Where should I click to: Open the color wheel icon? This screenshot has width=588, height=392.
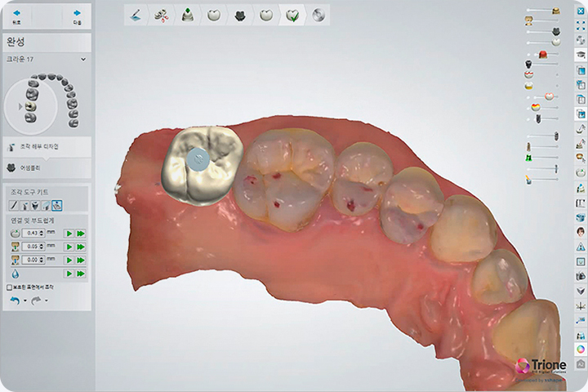coord(581,349)
